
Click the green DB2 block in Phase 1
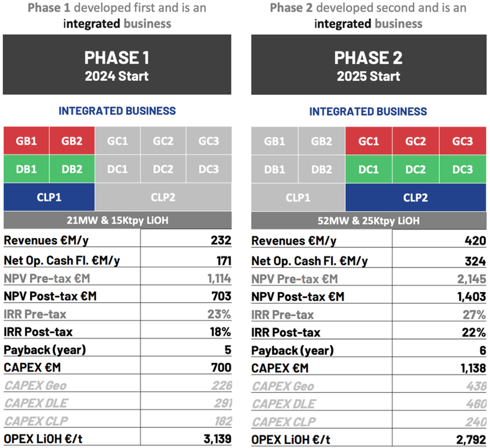point(72,169)
